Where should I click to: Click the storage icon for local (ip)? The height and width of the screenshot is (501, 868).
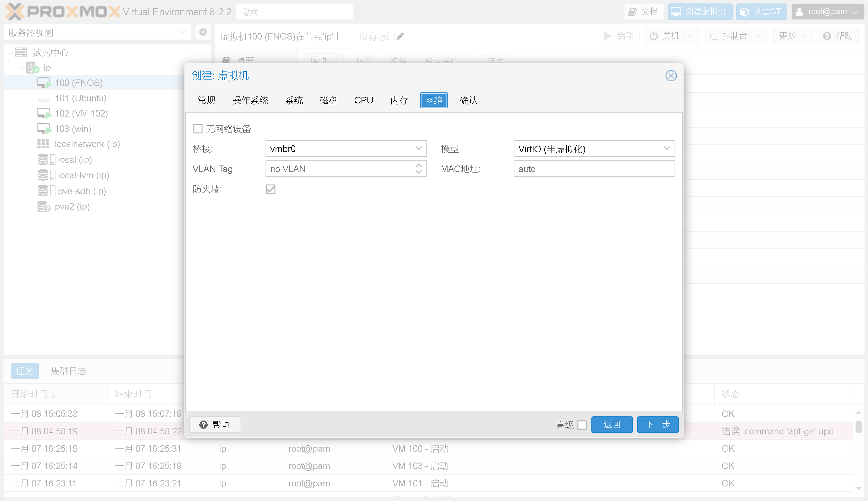[46, 159]
